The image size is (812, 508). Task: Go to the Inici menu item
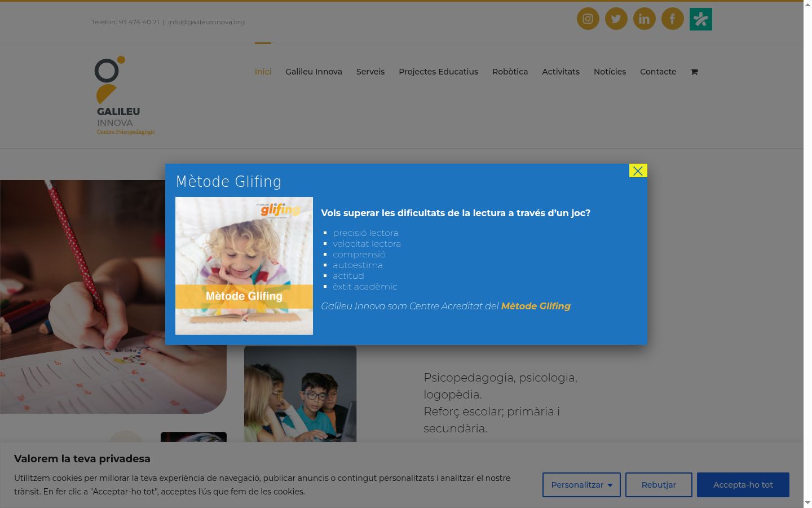263,72
